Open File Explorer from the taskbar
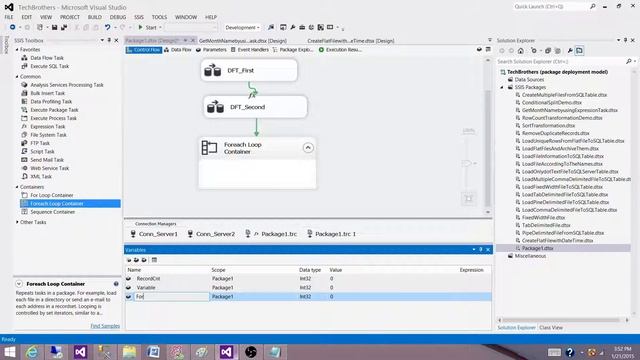The image size is (640, 360). click(129, 351)
